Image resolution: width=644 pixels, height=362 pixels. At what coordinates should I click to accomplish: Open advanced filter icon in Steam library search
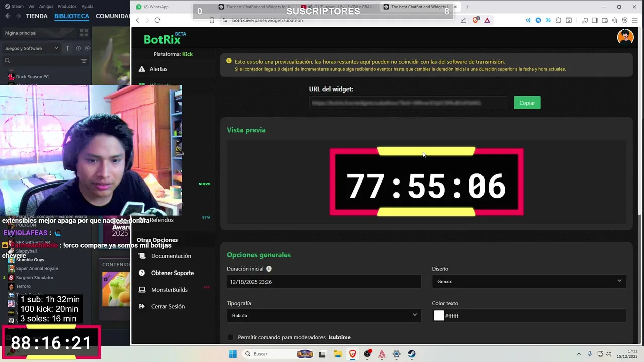84,61
